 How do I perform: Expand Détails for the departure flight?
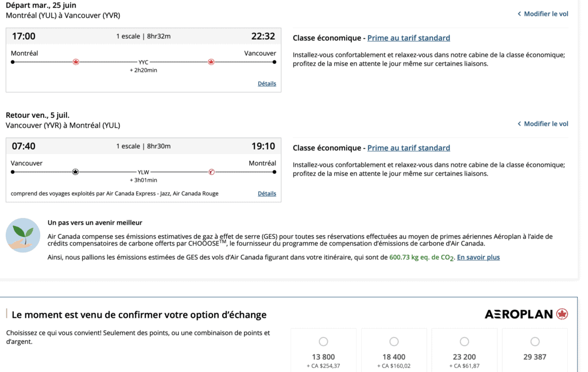tap(266, 83)
